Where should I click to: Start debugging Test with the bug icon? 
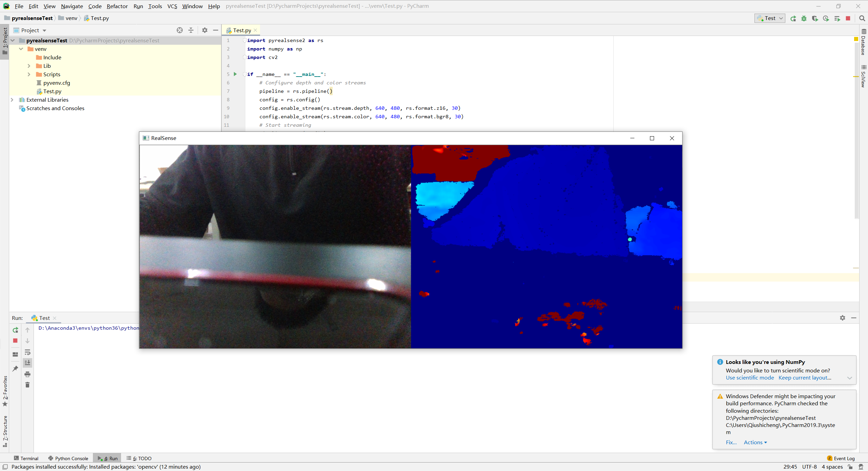point(804,18)
